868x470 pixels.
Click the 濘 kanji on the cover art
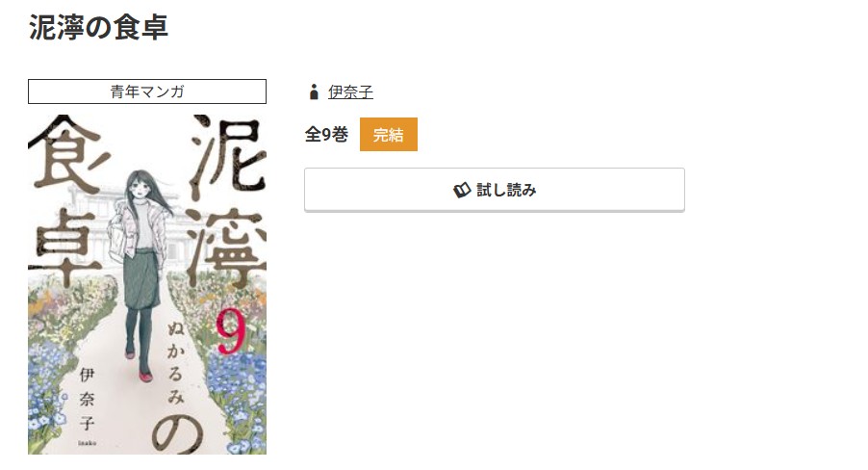click(227, 248)
